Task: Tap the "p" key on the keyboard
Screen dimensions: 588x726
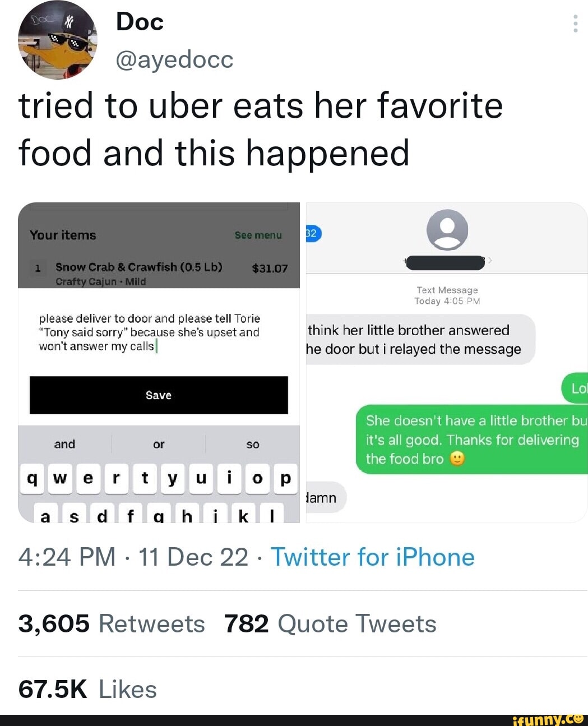Action: [x=285, y=479]
